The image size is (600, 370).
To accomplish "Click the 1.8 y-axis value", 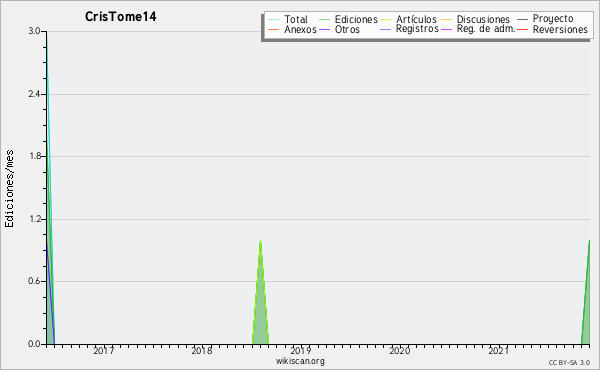I will (x=34, y=156).
